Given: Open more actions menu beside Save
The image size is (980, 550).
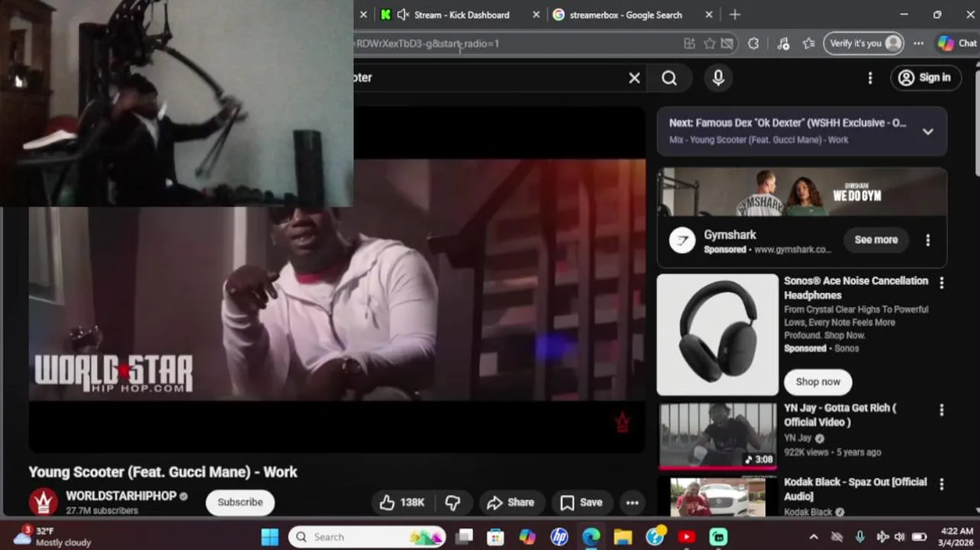Looking at the screenshot, I should click(632, 502).
